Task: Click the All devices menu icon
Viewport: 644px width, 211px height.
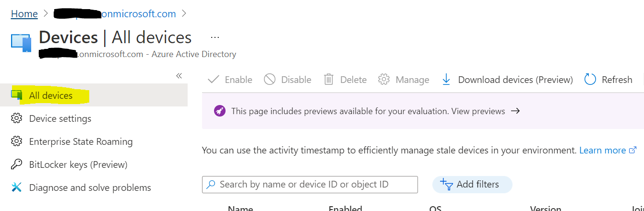Action: coord(16,95)
